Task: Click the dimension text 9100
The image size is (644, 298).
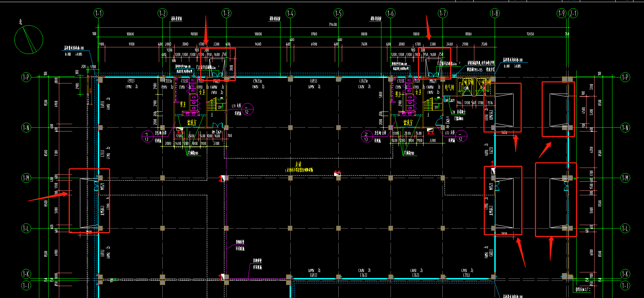Action: point(131,44)
